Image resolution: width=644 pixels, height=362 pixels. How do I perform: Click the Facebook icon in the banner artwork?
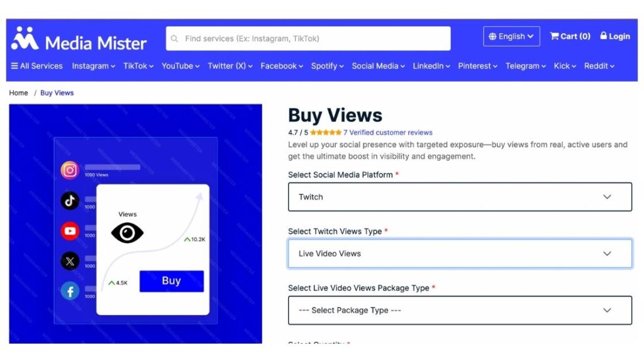(x=70, y=291)
